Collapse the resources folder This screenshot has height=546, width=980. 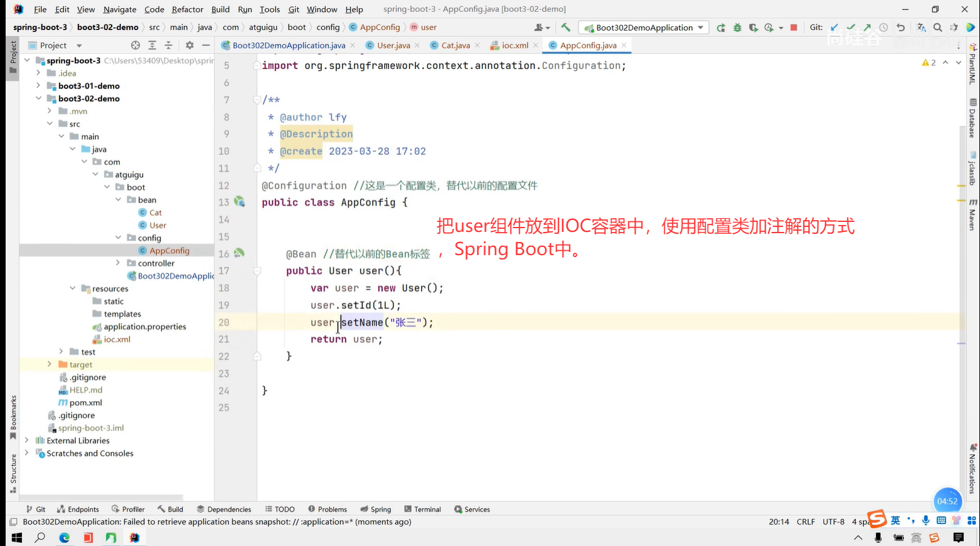(x=73, y=288)
